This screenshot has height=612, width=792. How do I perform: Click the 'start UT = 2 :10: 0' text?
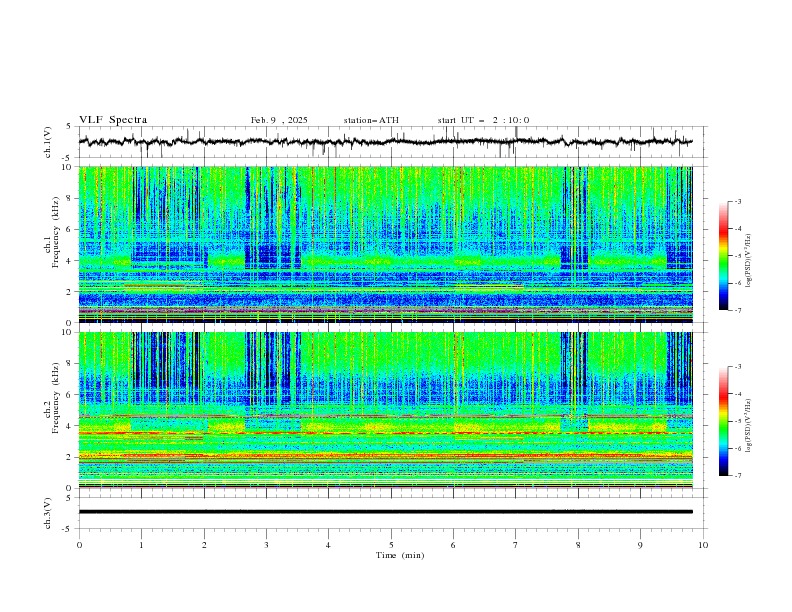pos(483,120)
